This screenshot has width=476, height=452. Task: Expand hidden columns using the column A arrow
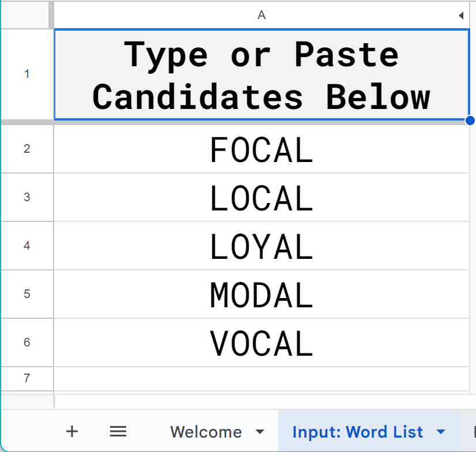461,16
